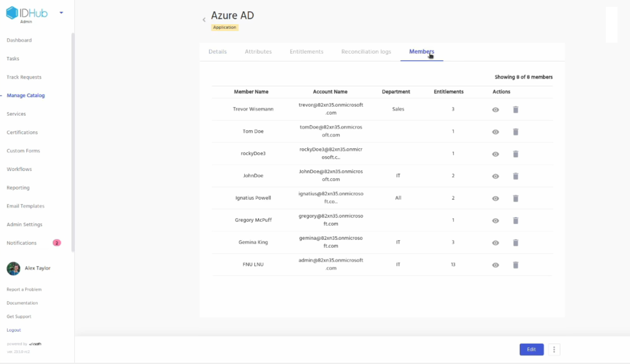Click Alex Taylor's profile avatar
Image resolution: width=630 pixels, height=364 pixels.
coord(13,268)
